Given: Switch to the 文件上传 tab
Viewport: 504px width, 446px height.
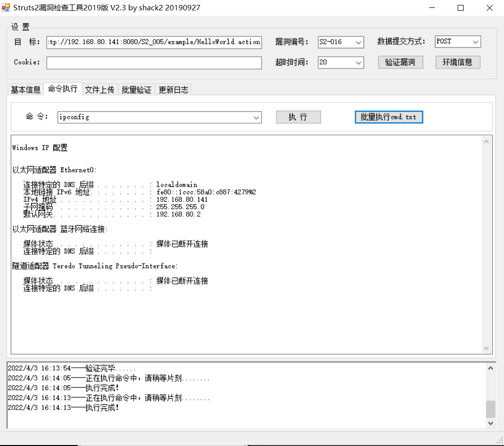Looking at the screenshot, I should tap(100, 90).
